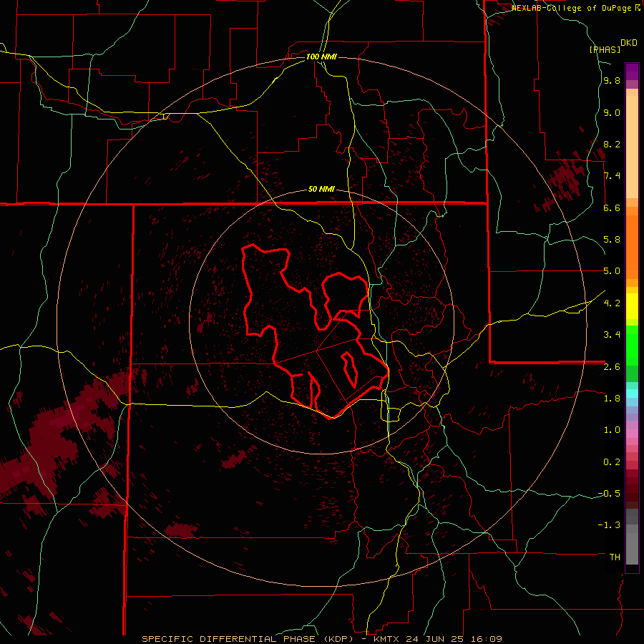644x644 pixels.
Task: Select the 7.4 legend value
Action: tap(612, 176)
